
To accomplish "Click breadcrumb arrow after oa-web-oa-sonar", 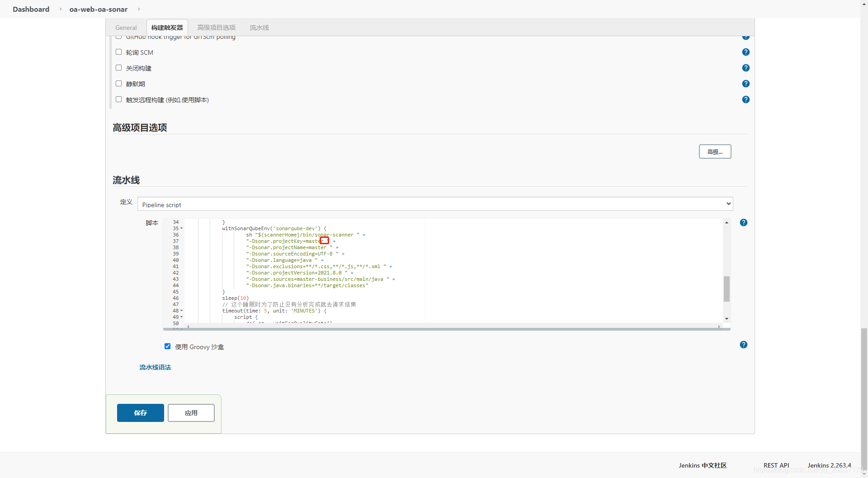I will (139, 9).
